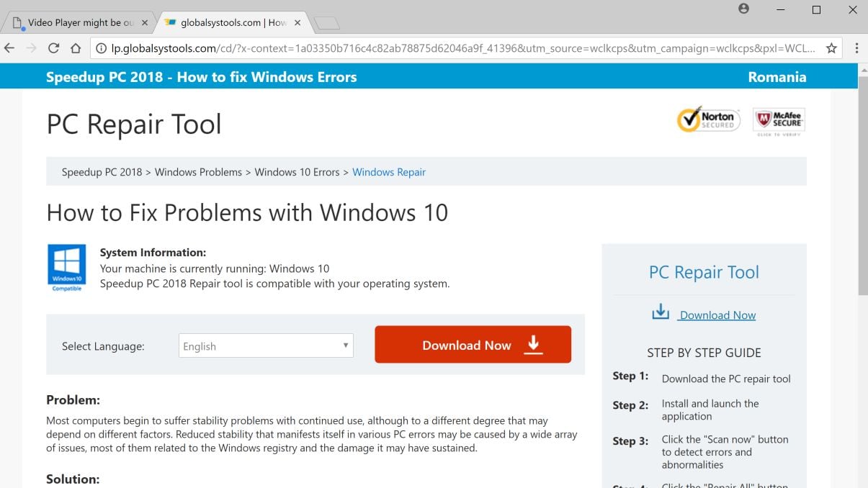The height and width of the screenshot is (488, 868).
Task: Click the Romania label in header
Action: [x=777, y=76]
